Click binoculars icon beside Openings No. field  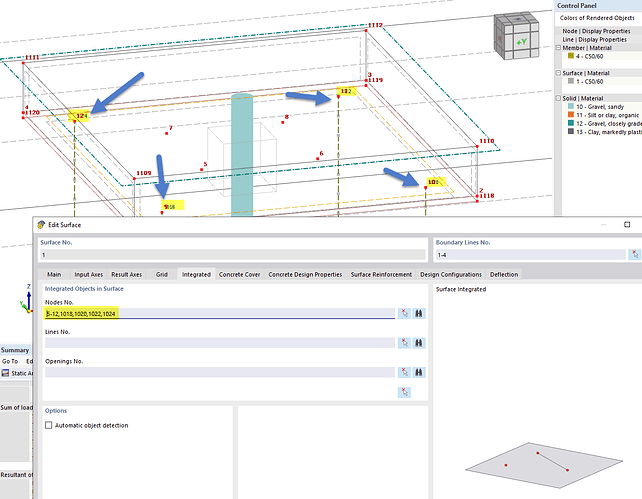[420, 372]
